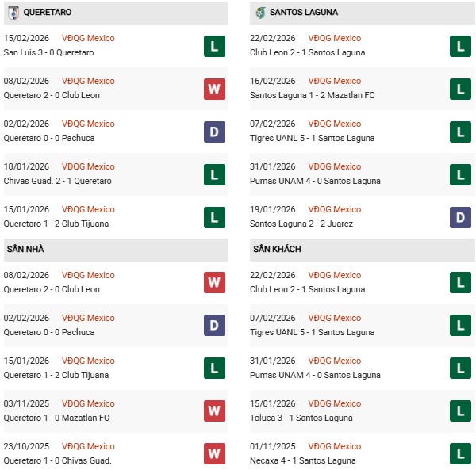Click the W badge for Queretaro 1-0 Mazatlan FC
This screenshot has width=476, height=470.
click(x=214, y=411)
